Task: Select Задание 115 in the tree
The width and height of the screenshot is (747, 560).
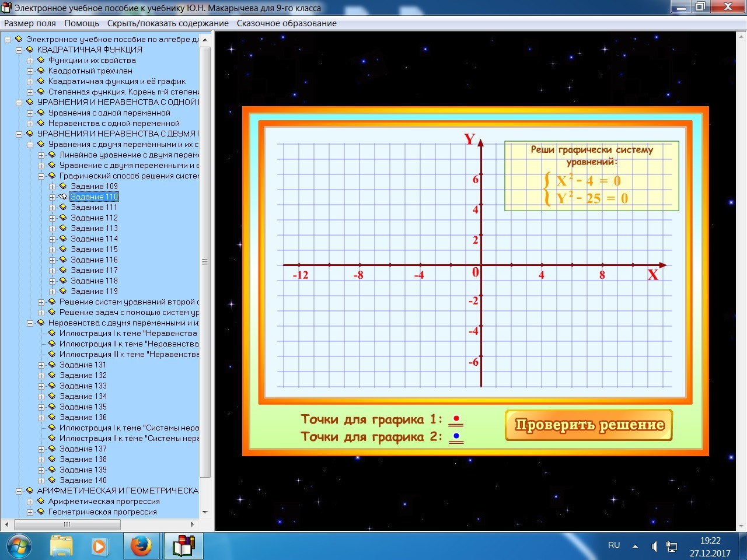Action: [x=94, y=250]
